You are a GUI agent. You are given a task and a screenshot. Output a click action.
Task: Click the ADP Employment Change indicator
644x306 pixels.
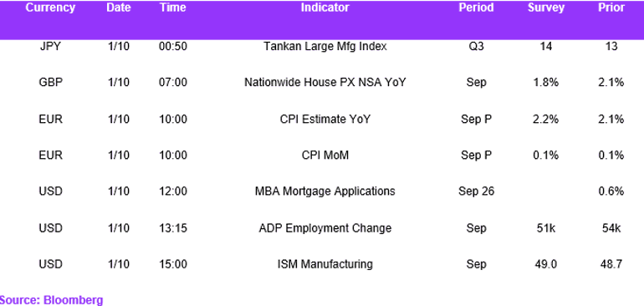coord(325,228)
